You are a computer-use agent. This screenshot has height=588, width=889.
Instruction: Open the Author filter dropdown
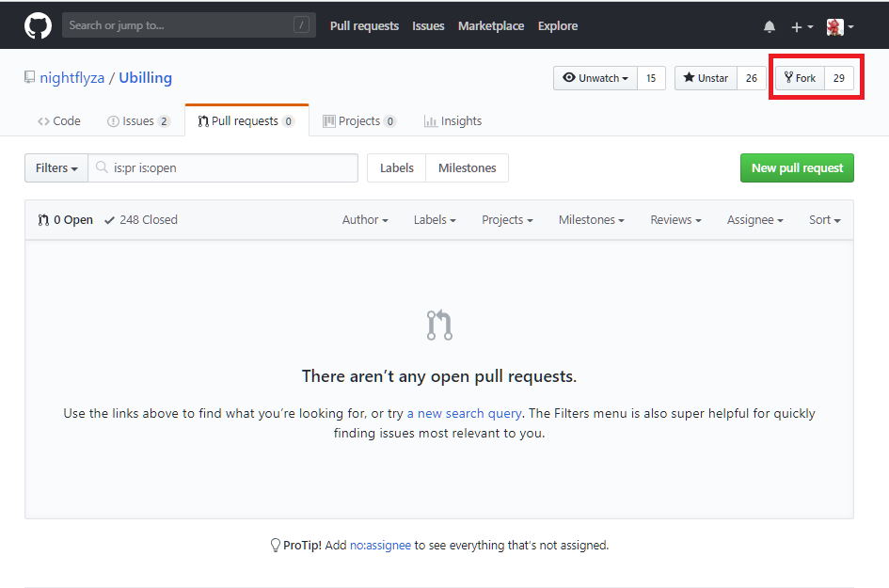[x=365, y=220]
